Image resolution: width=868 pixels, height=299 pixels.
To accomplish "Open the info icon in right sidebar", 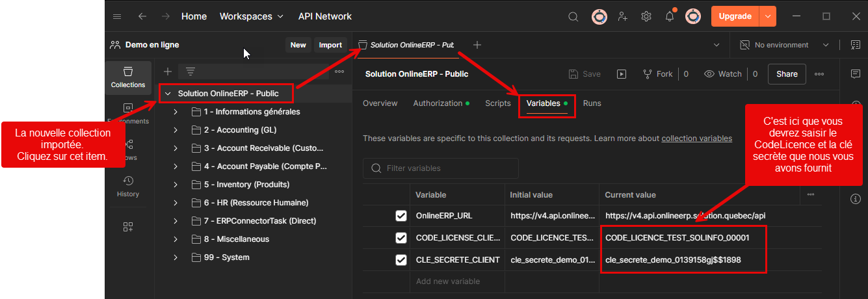I will pos(856,199).
